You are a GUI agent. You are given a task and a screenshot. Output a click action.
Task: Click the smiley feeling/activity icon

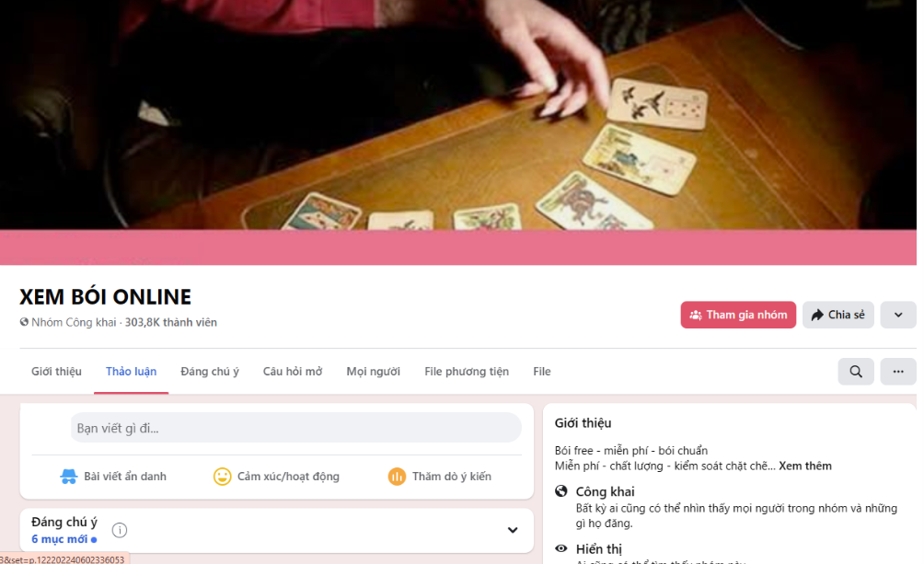click(x=222, y=477)
